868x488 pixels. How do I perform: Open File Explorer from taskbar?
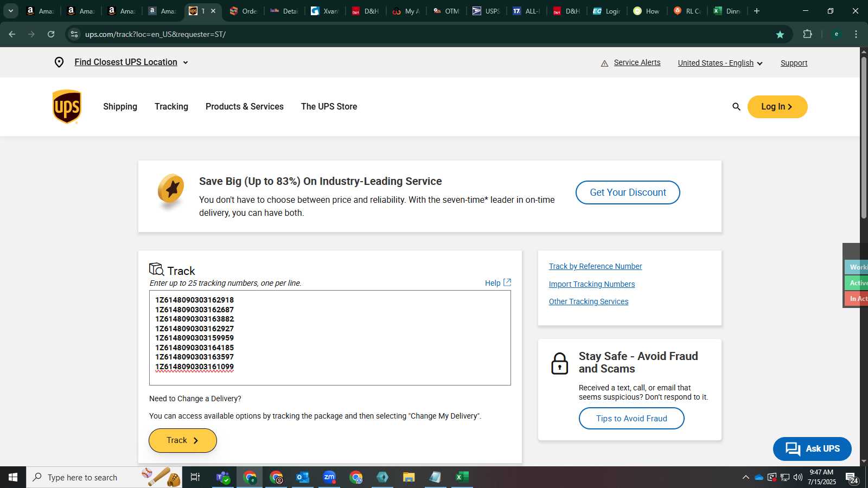click(409, 477)
